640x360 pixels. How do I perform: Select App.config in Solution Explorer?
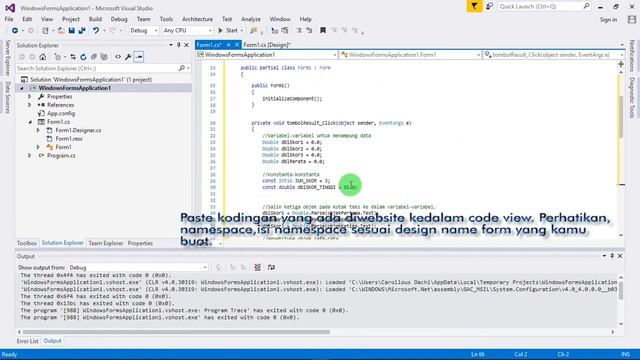click(61, 113)
